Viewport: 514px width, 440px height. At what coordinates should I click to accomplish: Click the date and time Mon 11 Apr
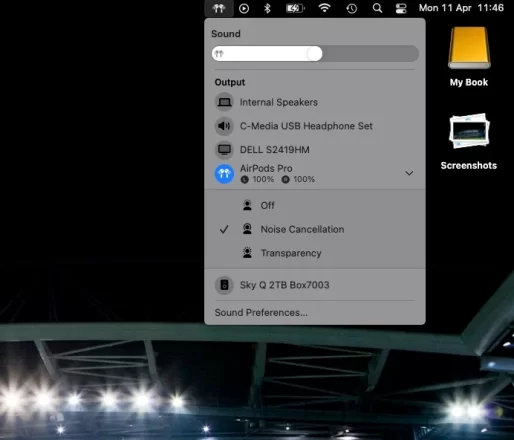click(461, 8)
